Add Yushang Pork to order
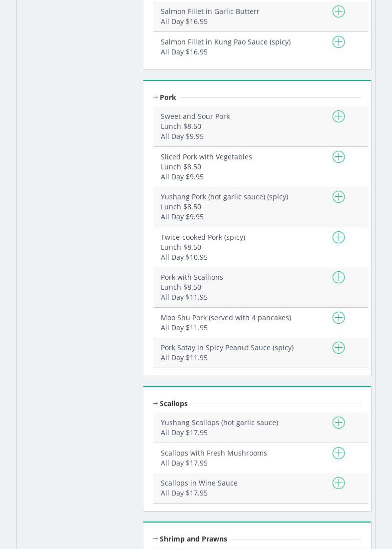 (x=339, y=197)
